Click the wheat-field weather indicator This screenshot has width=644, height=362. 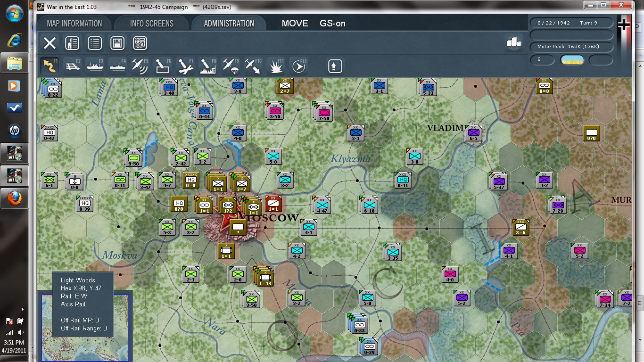coord(572,60)
